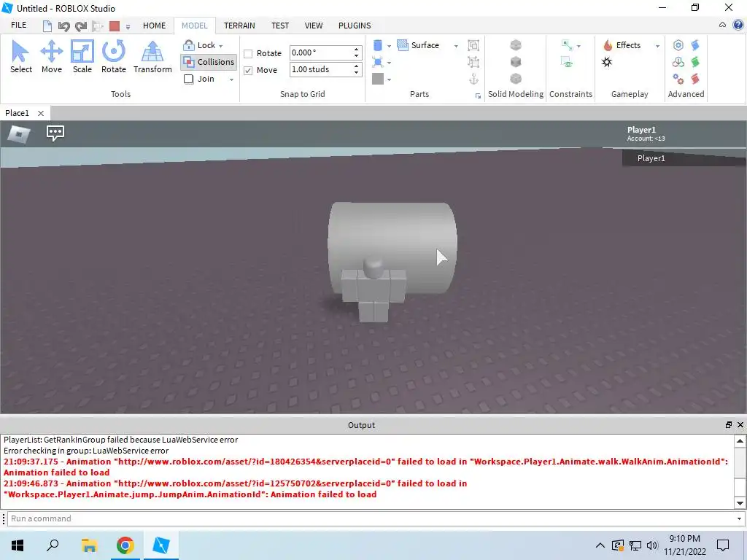Insert a blue Script from Advanced
The width and height of the screenshot is (747, 560).
(x=695, y=45)
